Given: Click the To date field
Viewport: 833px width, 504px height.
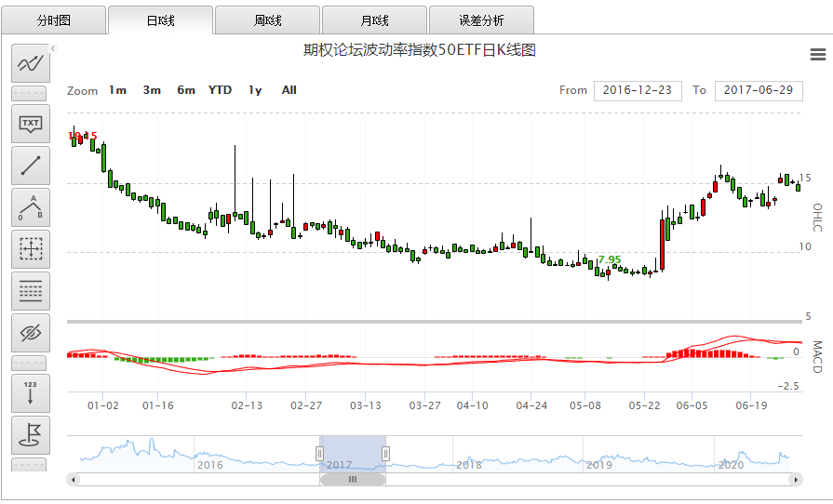Looking at the screenshot, I should click(x=758, y=90).
